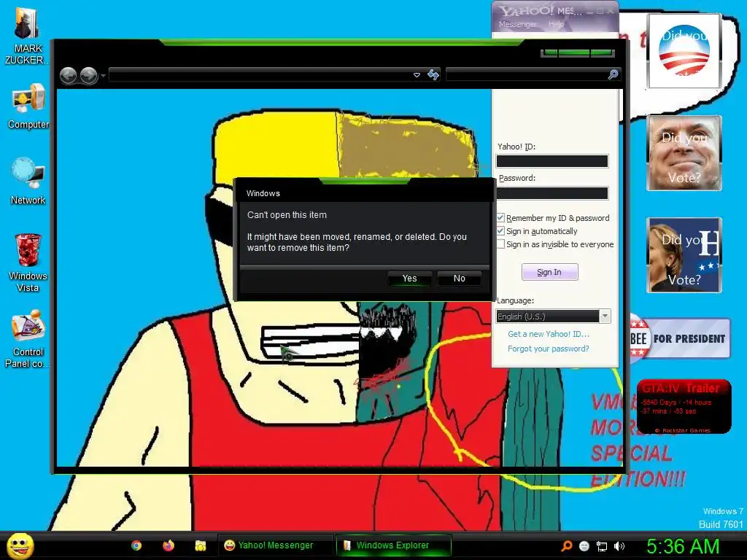Click No in the Windows dialog
The width and height of the screenshot is (747, 560).
click(460, 279)
